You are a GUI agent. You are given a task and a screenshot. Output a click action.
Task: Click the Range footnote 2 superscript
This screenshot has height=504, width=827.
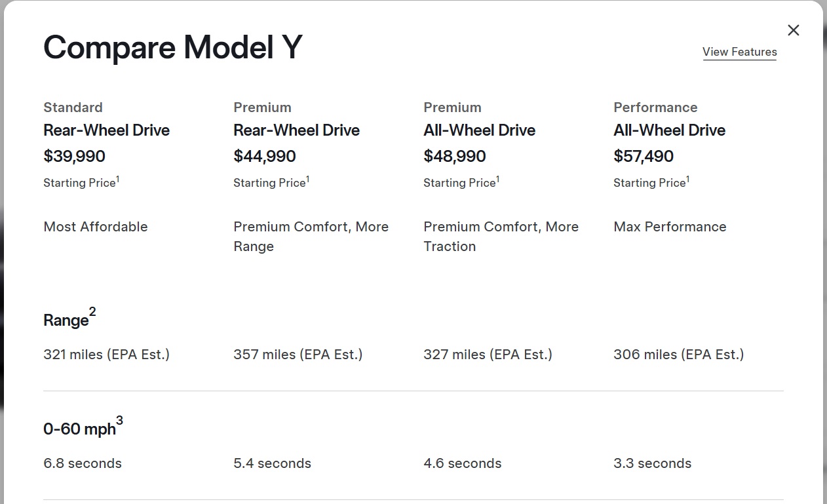(92, 313)
